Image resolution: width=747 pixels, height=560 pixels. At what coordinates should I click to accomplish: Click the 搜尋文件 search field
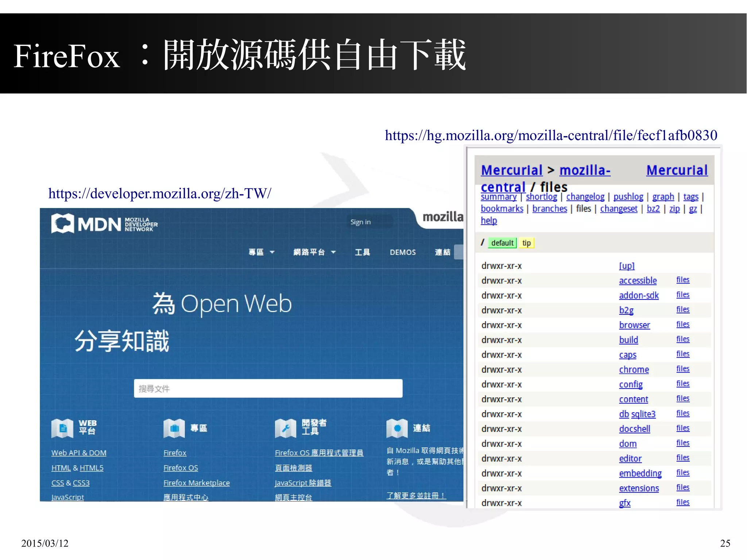(268, 388)
